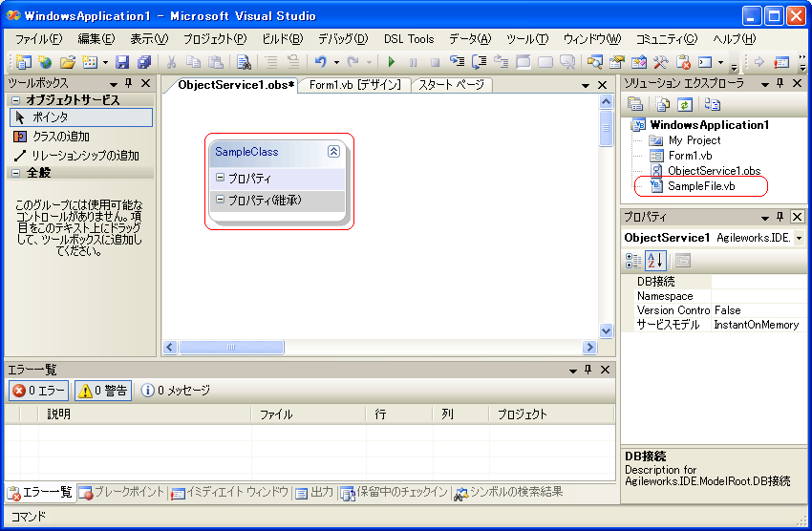Click the Save All toolbar icon
This screenshot has width=812, height=531.
pyautogui.click(x=144, y=62)
